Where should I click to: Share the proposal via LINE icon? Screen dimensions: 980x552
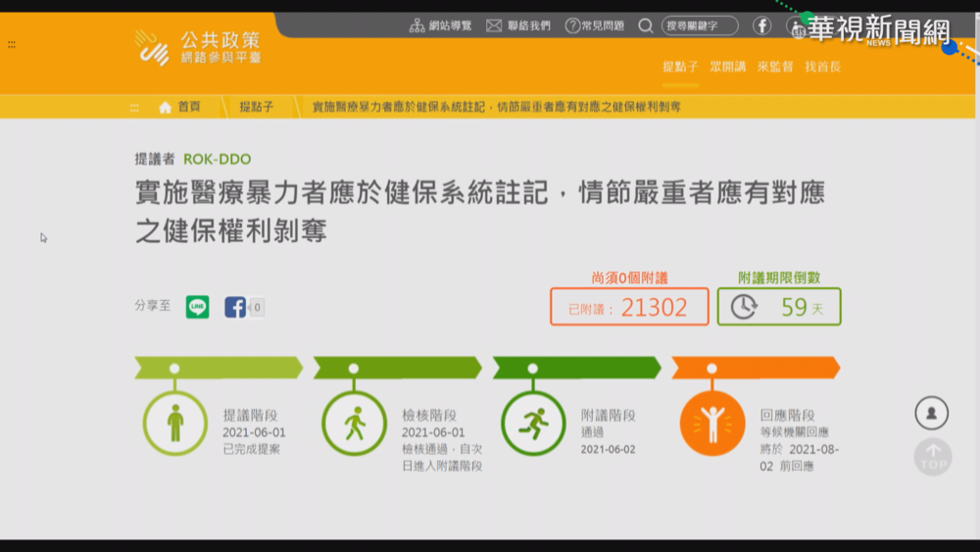coord(198,307)
